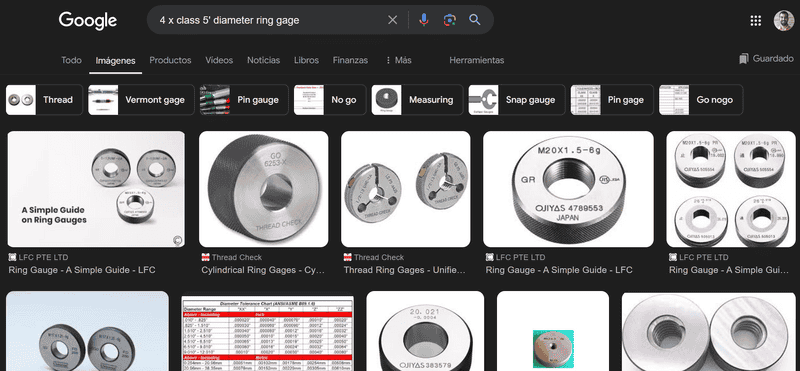This screenshot has height=371, width=800.
Task: Select the Measuring suggestion chip
Action: tap(417, 100)
